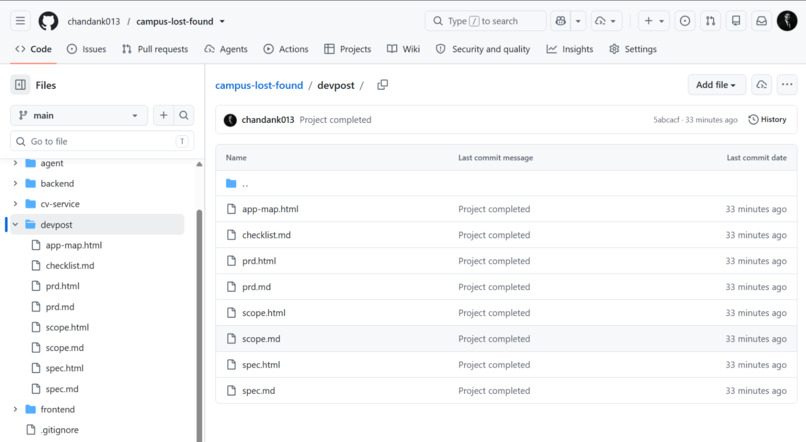806x442 pixels.
Task: Expand the frontend folder in tree
Action: [x=15, y=410]
